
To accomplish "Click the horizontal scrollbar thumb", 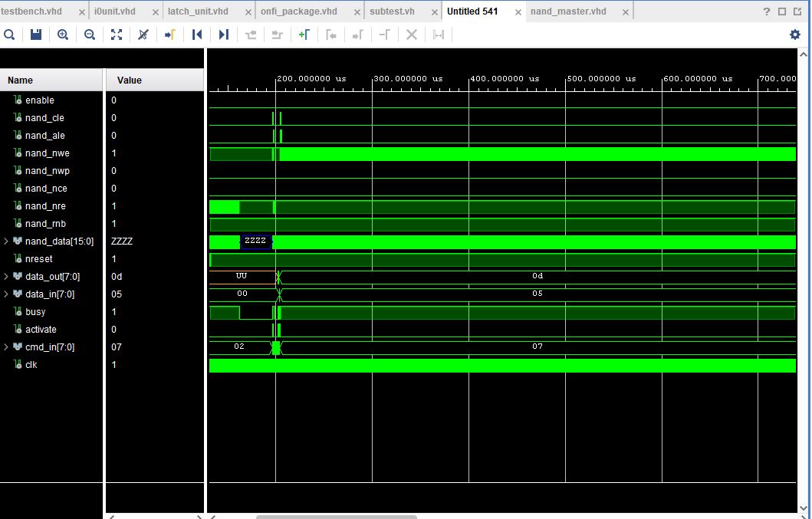I will (x=337, y=517).
